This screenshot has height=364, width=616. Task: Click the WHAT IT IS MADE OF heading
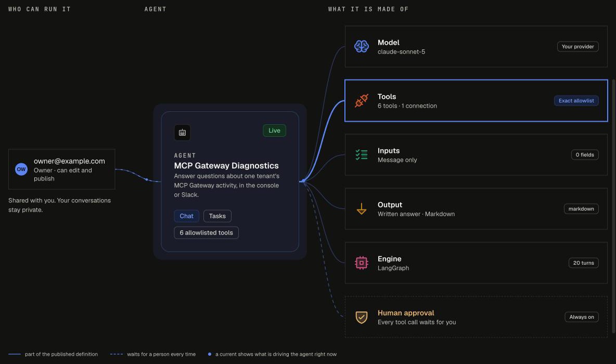click(x=368, y=9)
